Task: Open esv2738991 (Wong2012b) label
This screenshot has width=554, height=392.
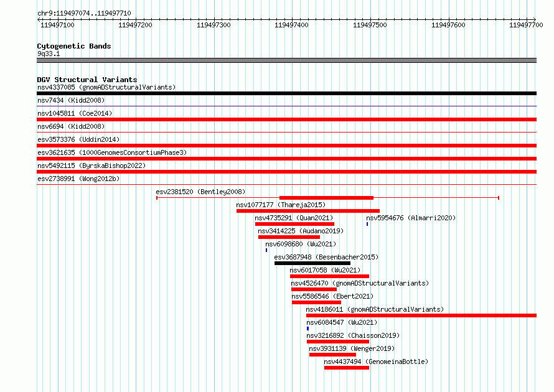Action: (78, 179)
